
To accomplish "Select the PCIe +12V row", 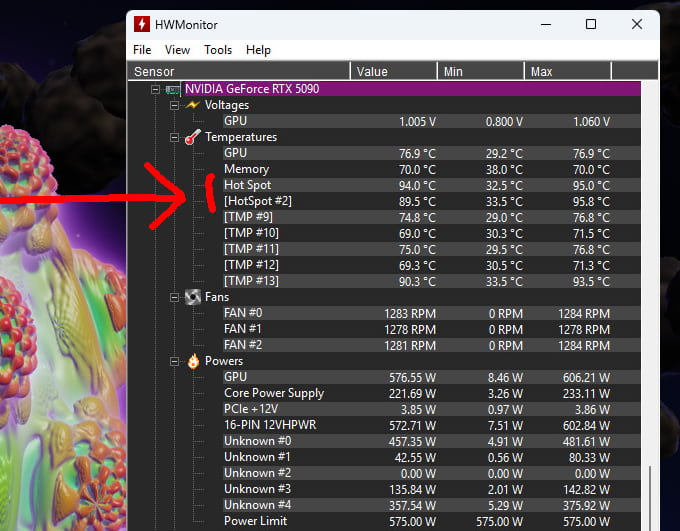I will [x=432, y=409].
